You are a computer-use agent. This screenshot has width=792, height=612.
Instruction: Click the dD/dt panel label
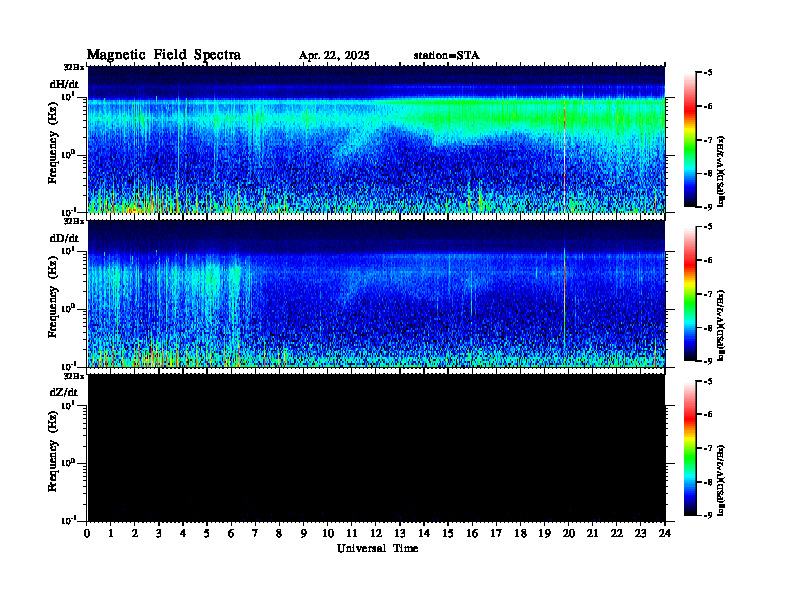[x=64, y=238]
